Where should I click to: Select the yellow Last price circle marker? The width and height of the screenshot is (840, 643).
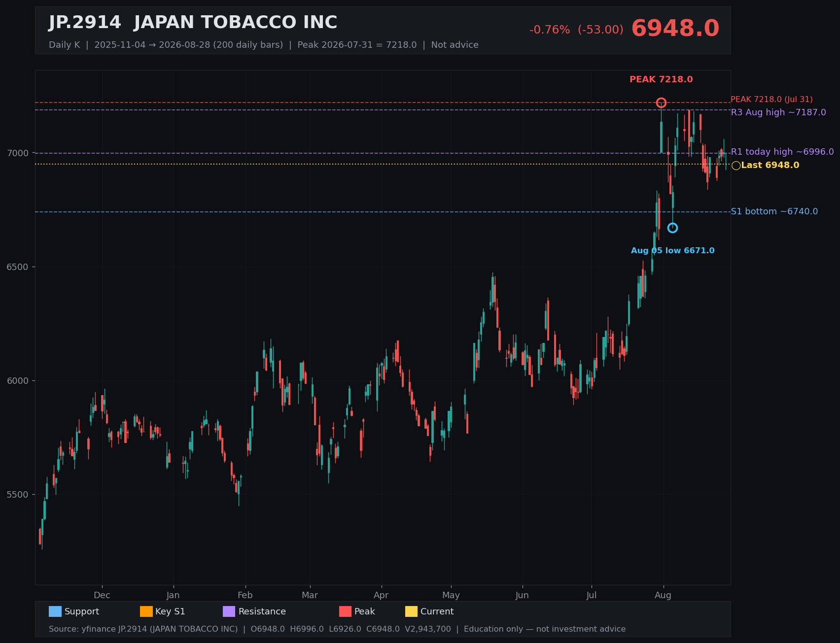(736, 166)
